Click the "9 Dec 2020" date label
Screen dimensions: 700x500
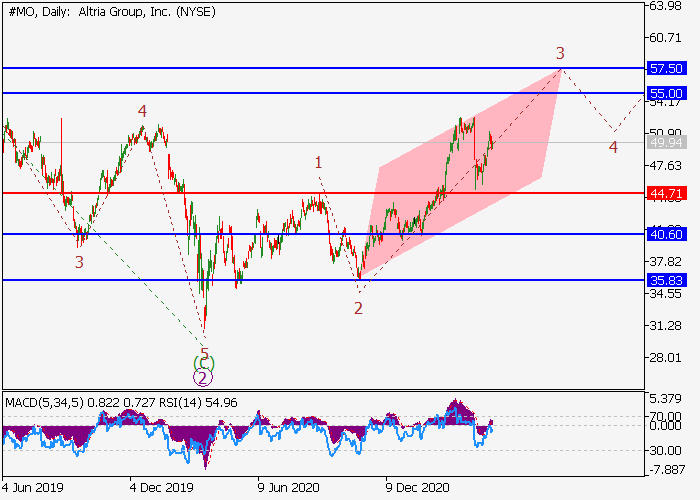(417, 488)
